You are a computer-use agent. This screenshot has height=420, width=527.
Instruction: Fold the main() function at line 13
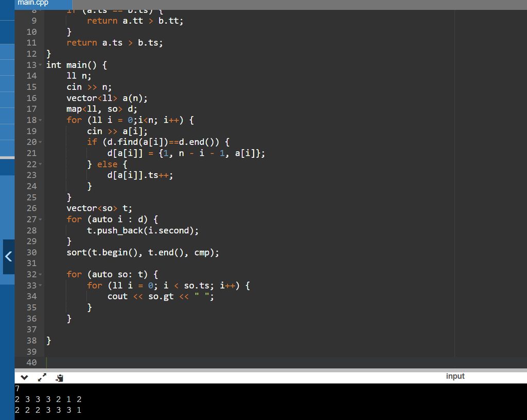pyautogui.click(x=40, y=65)
